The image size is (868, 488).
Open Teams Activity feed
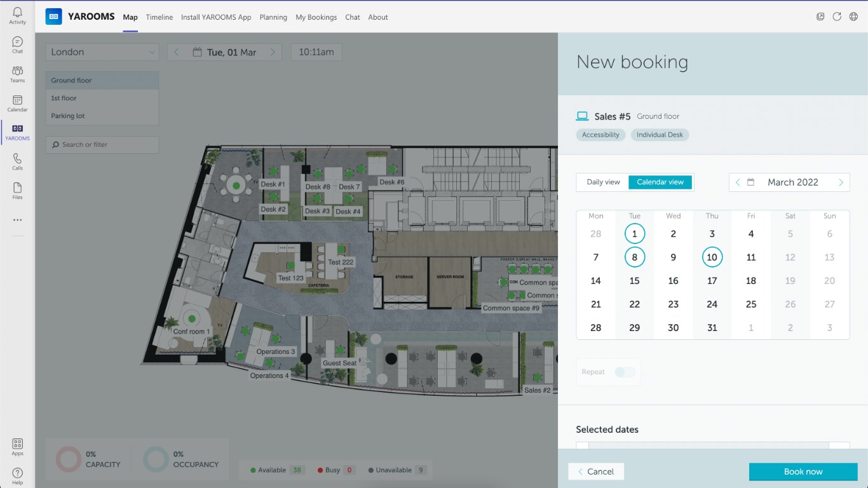17,16
